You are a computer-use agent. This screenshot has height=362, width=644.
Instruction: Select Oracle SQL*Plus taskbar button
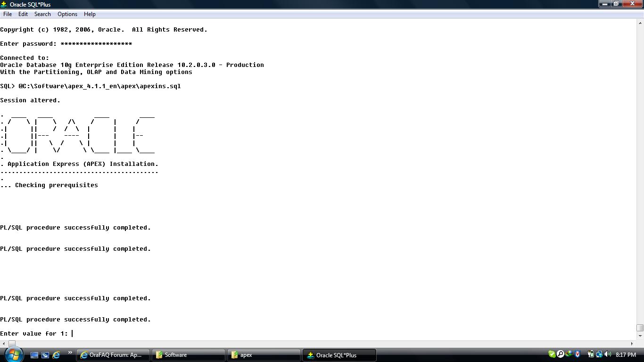pos(340,355)
